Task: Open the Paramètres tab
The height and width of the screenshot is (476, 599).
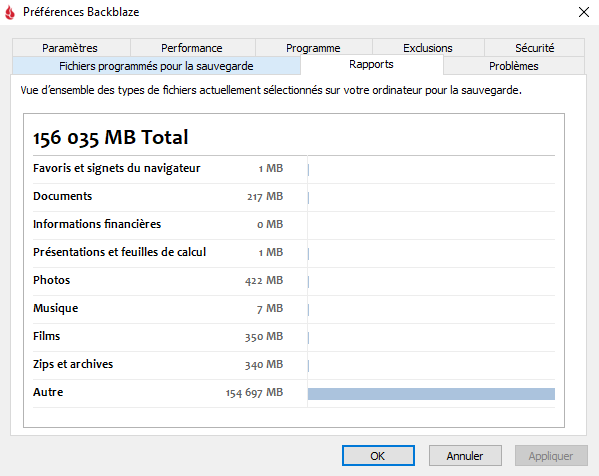Action: pyautogui.click(x=71, y=48)
